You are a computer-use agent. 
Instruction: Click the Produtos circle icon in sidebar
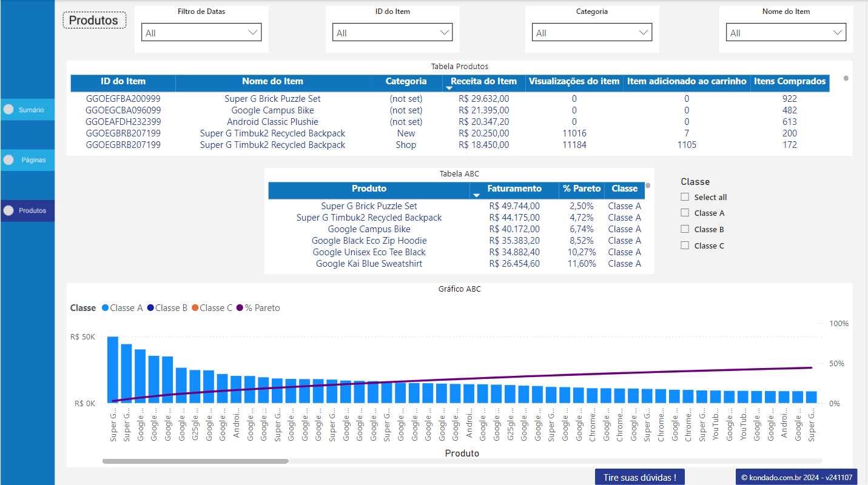pyautogui.click(x=8, y=210)
